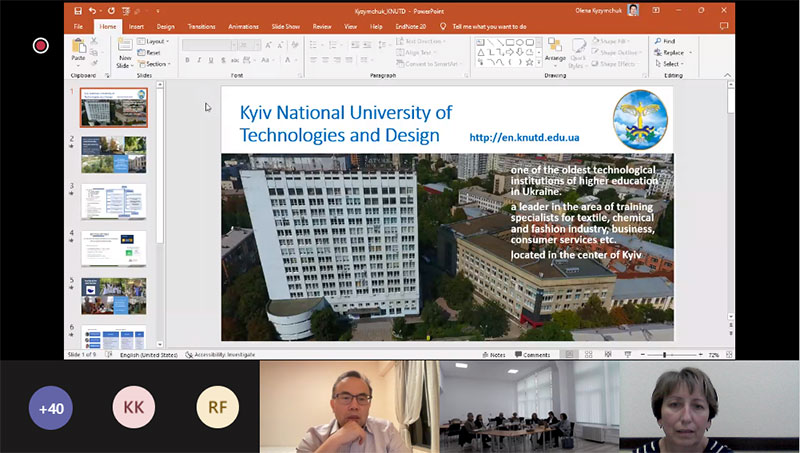Switch to the Insert ribbon tab
This screenshot has height=453, width=800.
click(136, 27)
